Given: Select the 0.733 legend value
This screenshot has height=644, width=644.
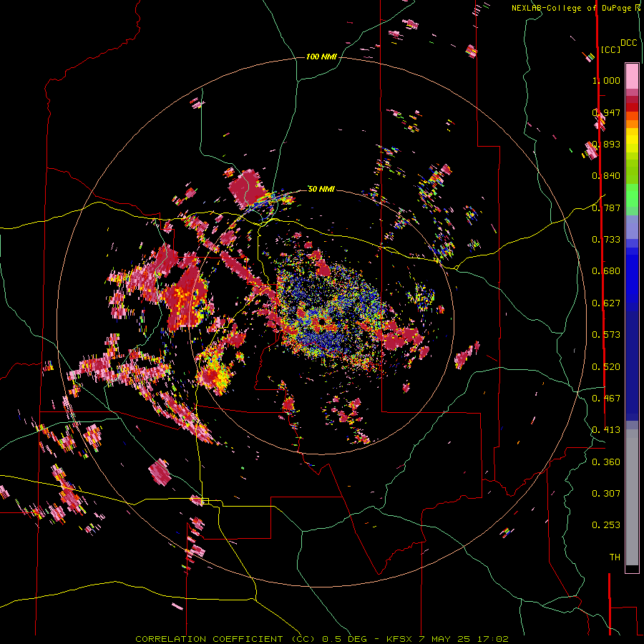Looking at the screenshot, I should point(606,240).
